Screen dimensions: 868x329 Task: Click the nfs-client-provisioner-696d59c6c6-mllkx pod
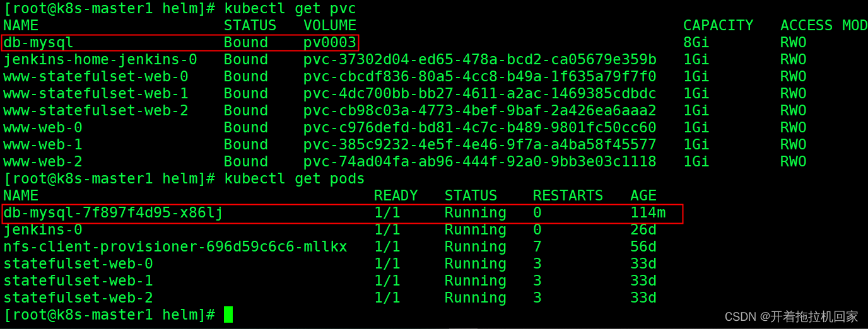click(175, 247)
